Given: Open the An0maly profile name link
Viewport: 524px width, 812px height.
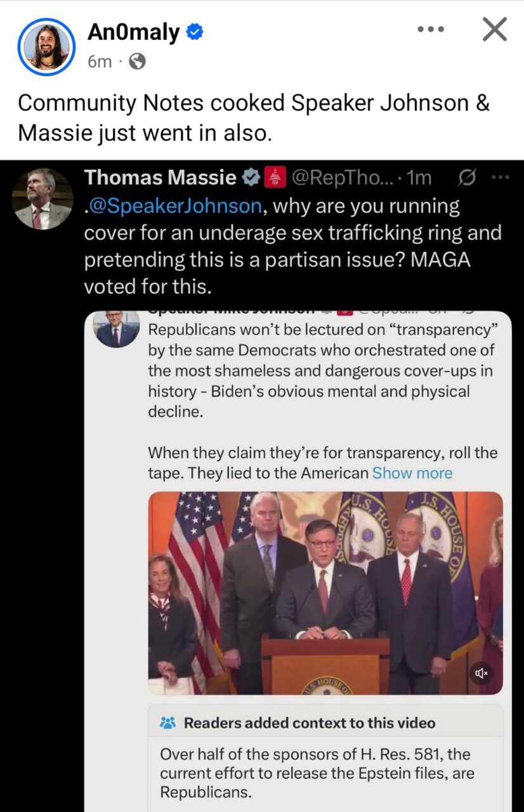Looking at the screenshot, I should 134,32.
